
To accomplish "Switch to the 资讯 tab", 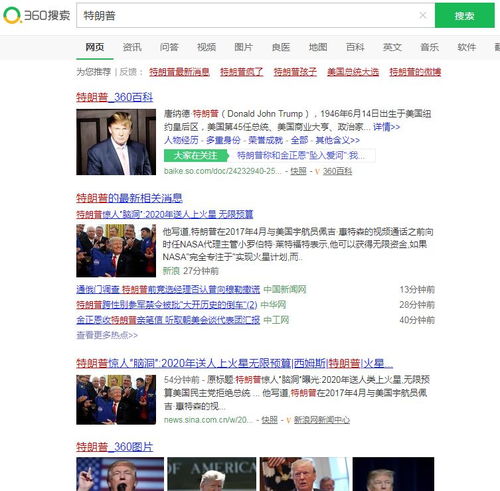I will tap(132, 47).
